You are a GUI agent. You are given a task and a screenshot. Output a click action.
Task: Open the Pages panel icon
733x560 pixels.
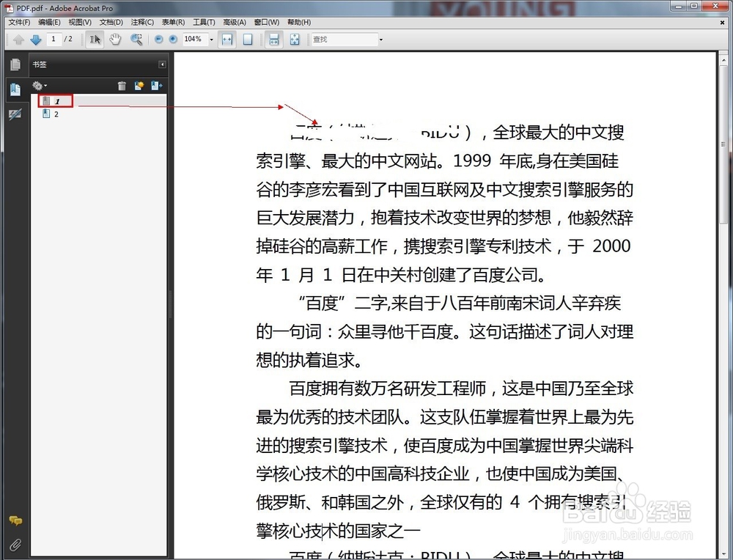[15, 65]
